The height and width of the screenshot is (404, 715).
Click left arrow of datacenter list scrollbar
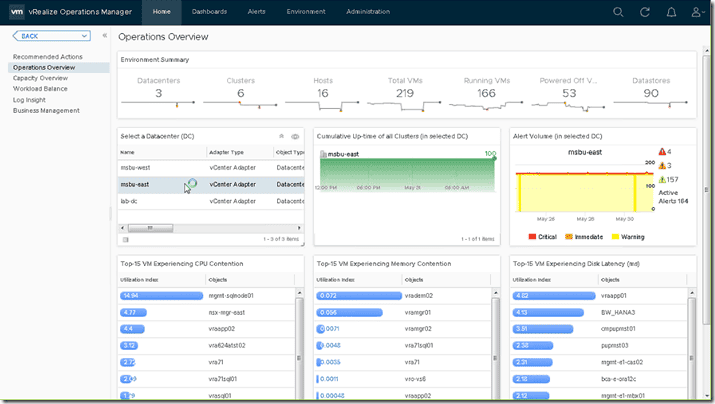click(x=122, y=228)
